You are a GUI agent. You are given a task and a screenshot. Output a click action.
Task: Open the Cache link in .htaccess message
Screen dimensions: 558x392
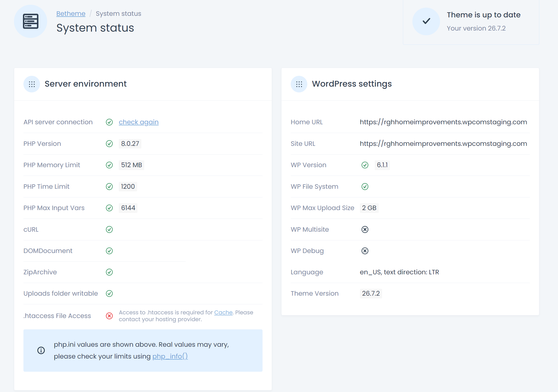(223, 312)
